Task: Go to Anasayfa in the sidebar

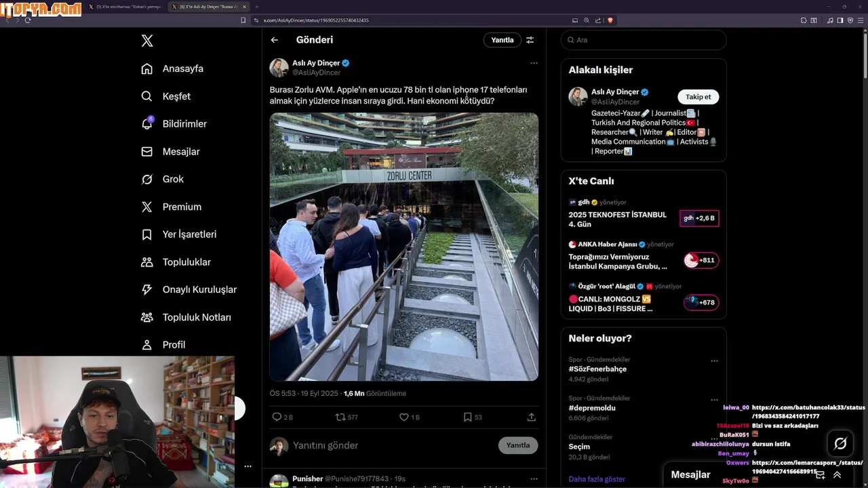Action: pos(172,68)
